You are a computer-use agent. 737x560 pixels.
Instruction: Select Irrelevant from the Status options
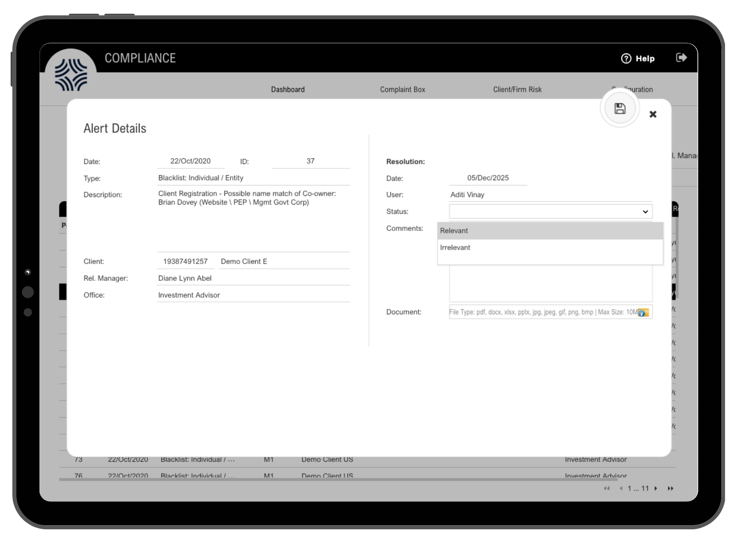(x=455, y=247)
